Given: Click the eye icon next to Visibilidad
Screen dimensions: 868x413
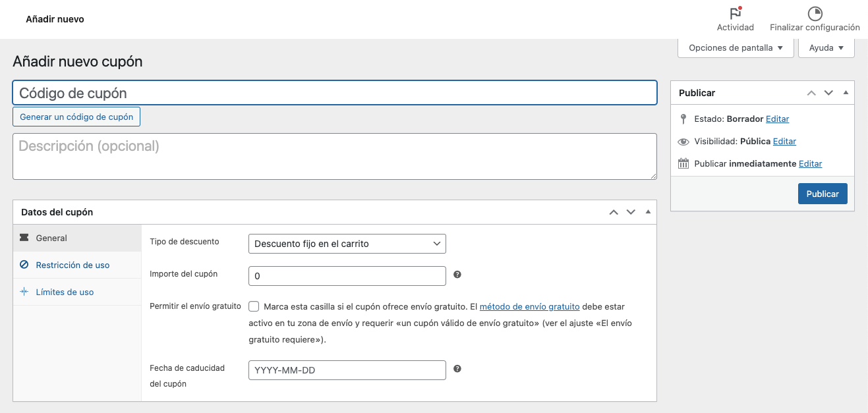Looking at the screenshot, I should click(x=683, y=141).
